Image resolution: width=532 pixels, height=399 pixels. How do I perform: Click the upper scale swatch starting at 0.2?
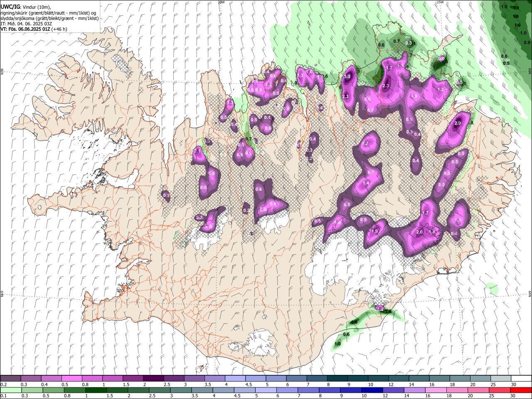pyautogui.click(x=10, y=379)
